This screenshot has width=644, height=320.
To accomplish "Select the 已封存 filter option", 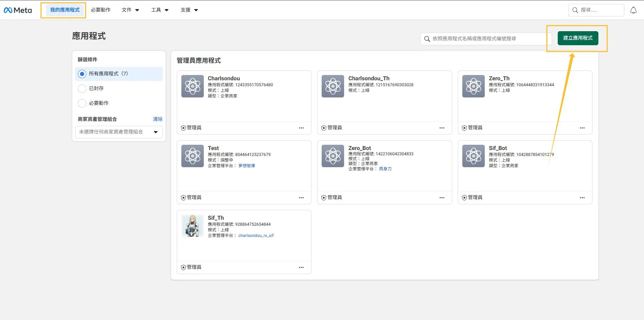I will tap(82, 88).
